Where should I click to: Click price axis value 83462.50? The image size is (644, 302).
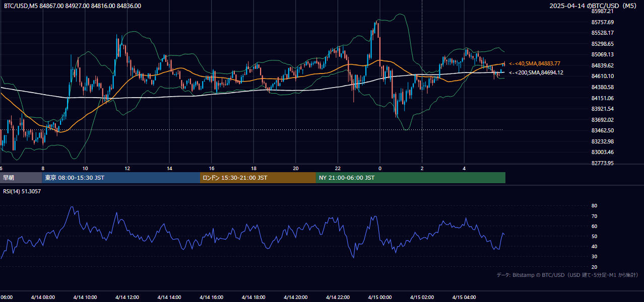pos(602,130)
